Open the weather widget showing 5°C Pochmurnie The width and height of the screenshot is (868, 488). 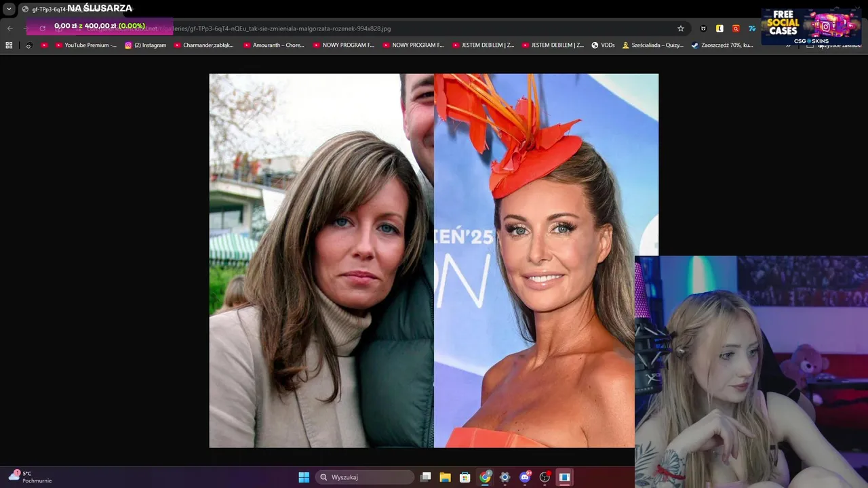coord(31,476)
